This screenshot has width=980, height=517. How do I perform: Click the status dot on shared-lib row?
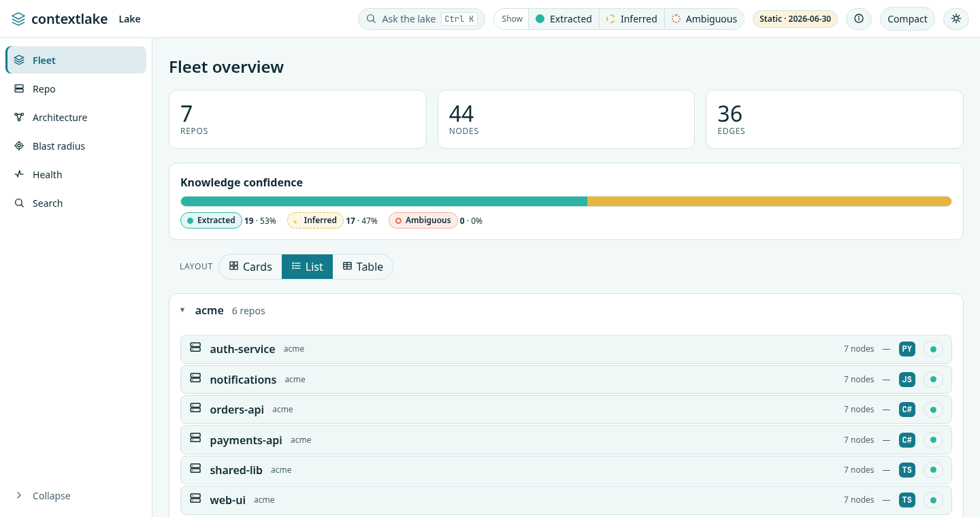(x=933, y=470)
